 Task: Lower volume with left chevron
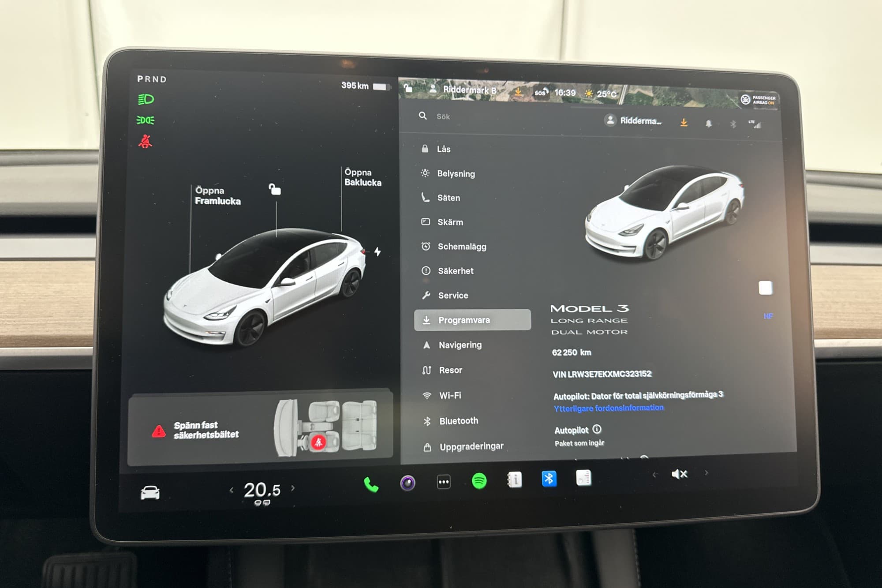point(654,475)
